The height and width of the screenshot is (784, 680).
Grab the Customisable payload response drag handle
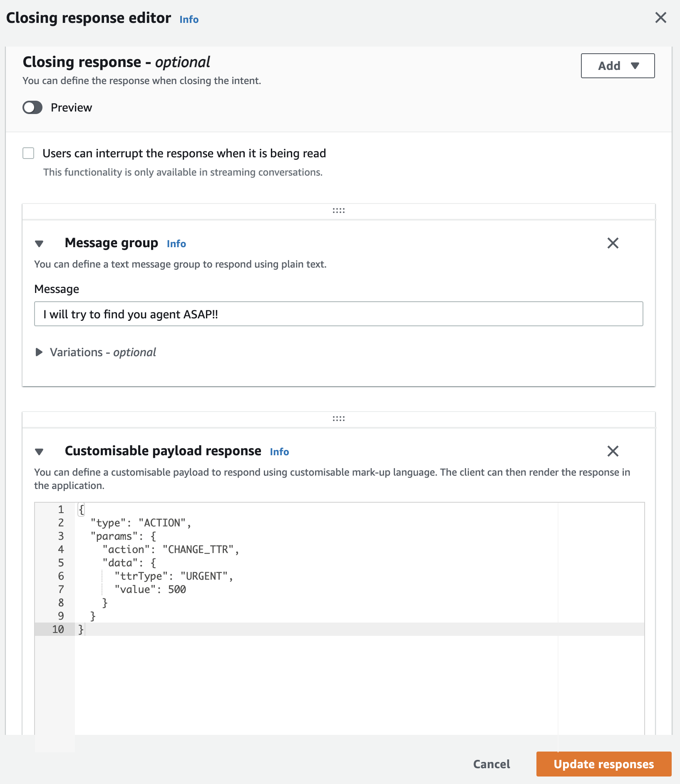pyautogui.click(x=339, y=419)
